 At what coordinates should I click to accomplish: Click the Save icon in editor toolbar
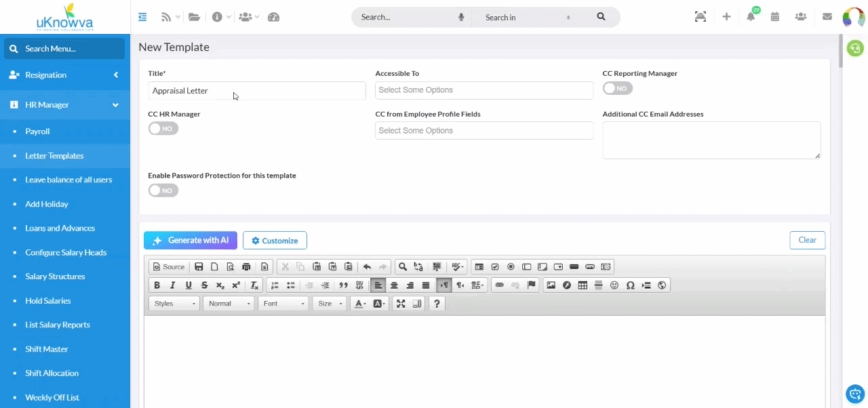(199, 266)
